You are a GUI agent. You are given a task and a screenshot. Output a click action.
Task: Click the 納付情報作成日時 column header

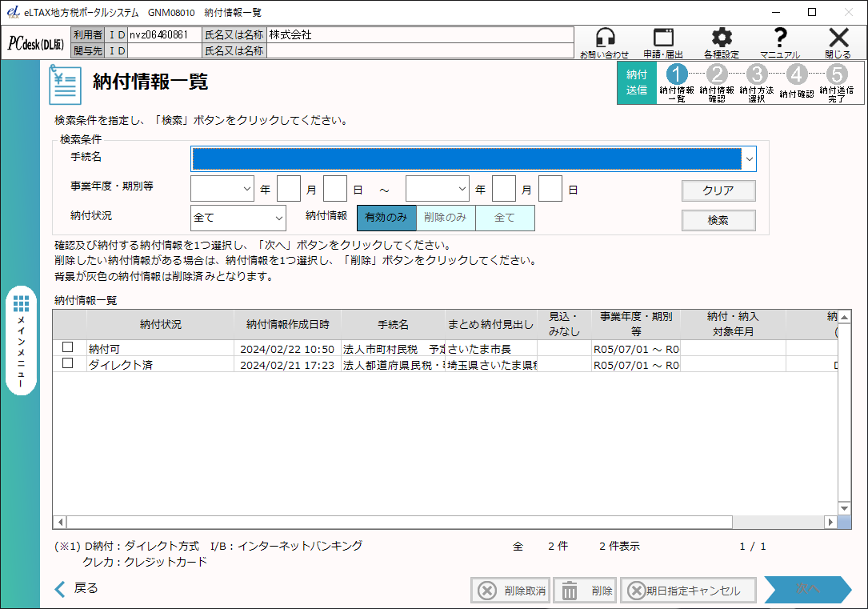point(287,324)
